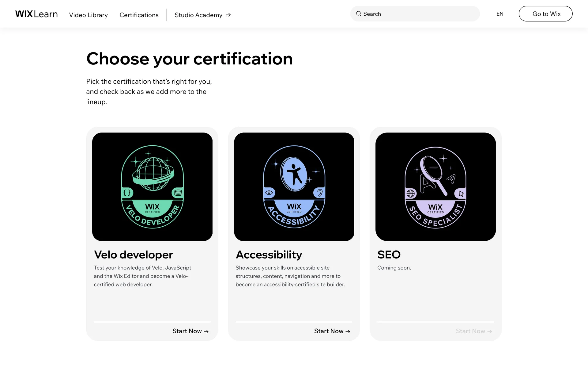Open the Studio Academy link
The width and height of the screenshot is (588, 368).
coord(198,15)
